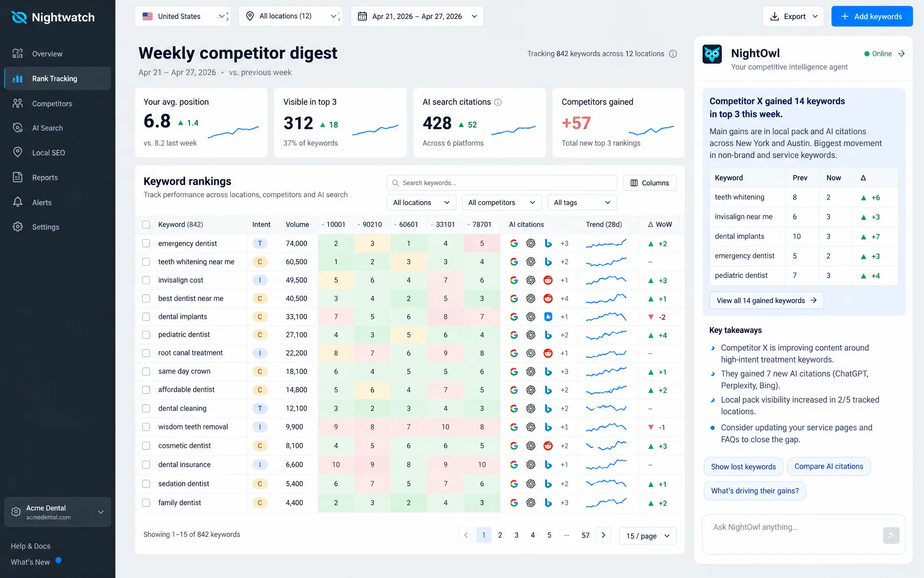Viewport: 924px width, 578px height.
Task: Click the Columns button
Action: point(650,183)
